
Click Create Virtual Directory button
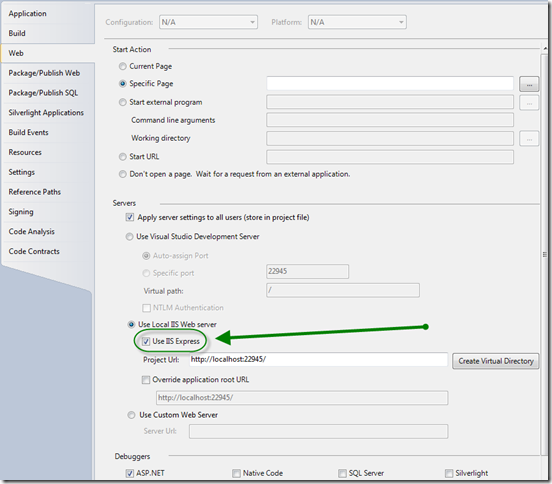pos(496,361)
